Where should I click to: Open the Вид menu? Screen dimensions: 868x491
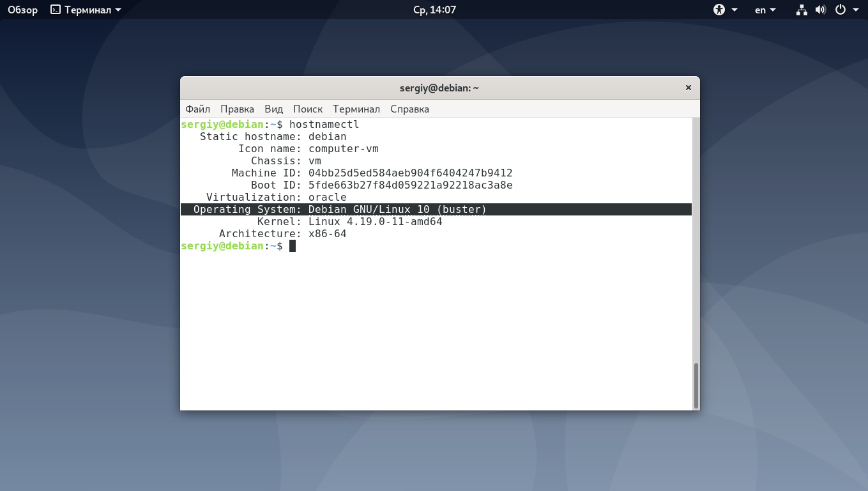pyautogui.click(x=273, y=109)
